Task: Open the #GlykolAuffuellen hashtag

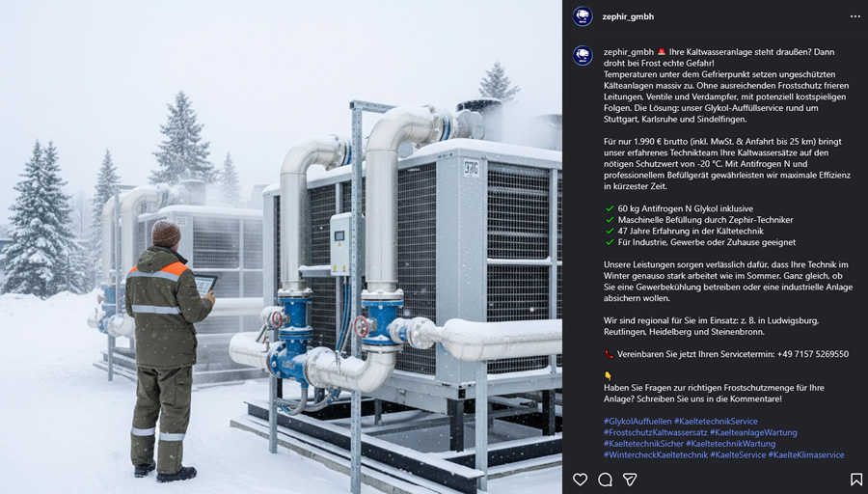Action: pos(636,422)
